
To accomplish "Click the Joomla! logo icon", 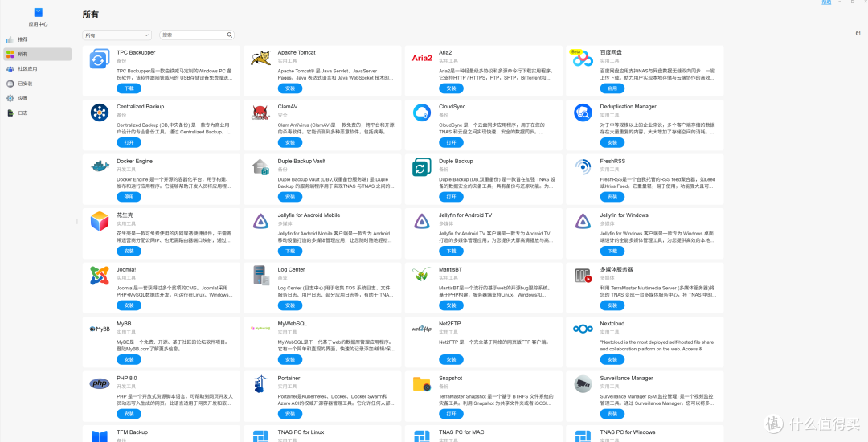I will pyautogui.click(x=100, y=275).
